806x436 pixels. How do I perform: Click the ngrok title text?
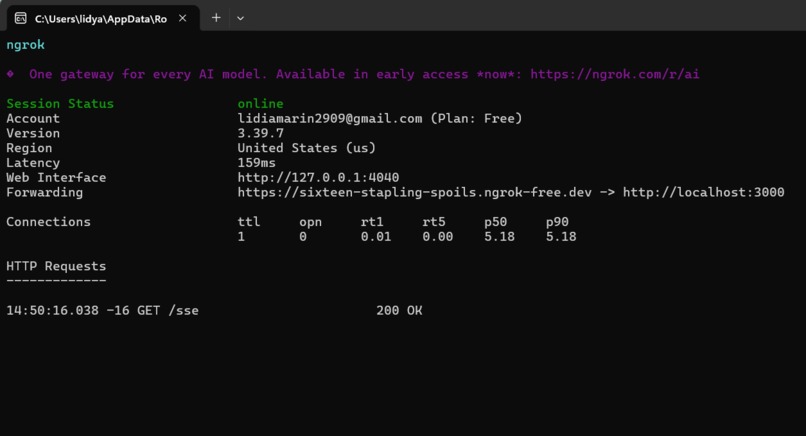pyautogui.click(x=26, y=45)
